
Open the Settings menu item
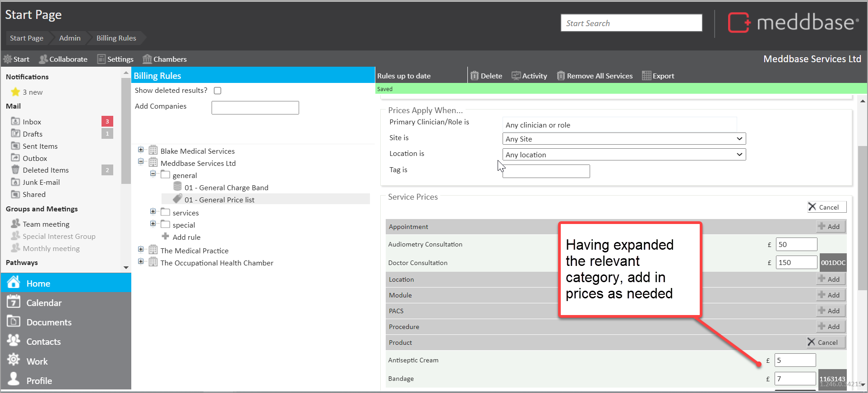click(115, 59)
